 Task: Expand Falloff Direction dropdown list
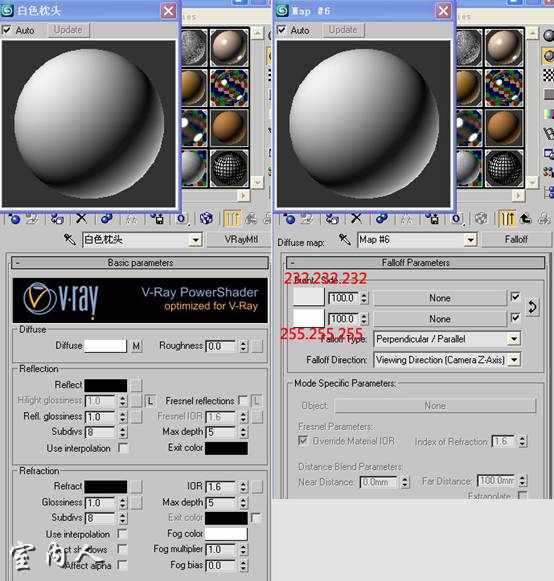click(447, 360)
